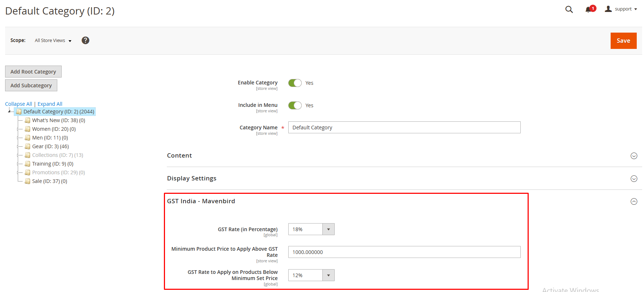Viewport: 644px width, 292px height.
Task: Click the folder icon beside Default Category
Action: [x=19, y=112]
